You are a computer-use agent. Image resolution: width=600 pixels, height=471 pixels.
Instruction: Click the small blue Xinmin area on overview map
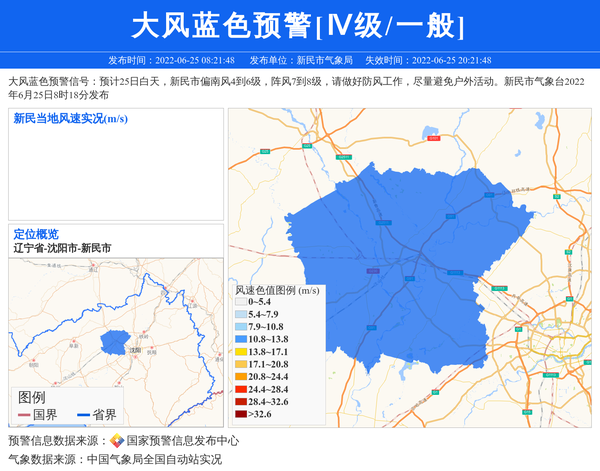tap(114, 342)
